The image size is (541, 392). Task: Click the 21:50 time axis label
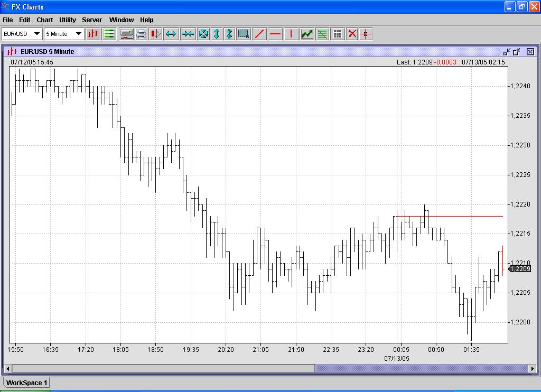(x=296, y=350)
